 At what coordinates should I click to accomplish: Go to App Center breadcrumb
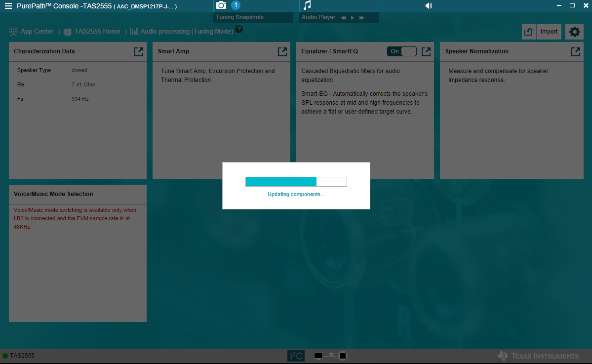pyautogui.click(x=37, y=31)
